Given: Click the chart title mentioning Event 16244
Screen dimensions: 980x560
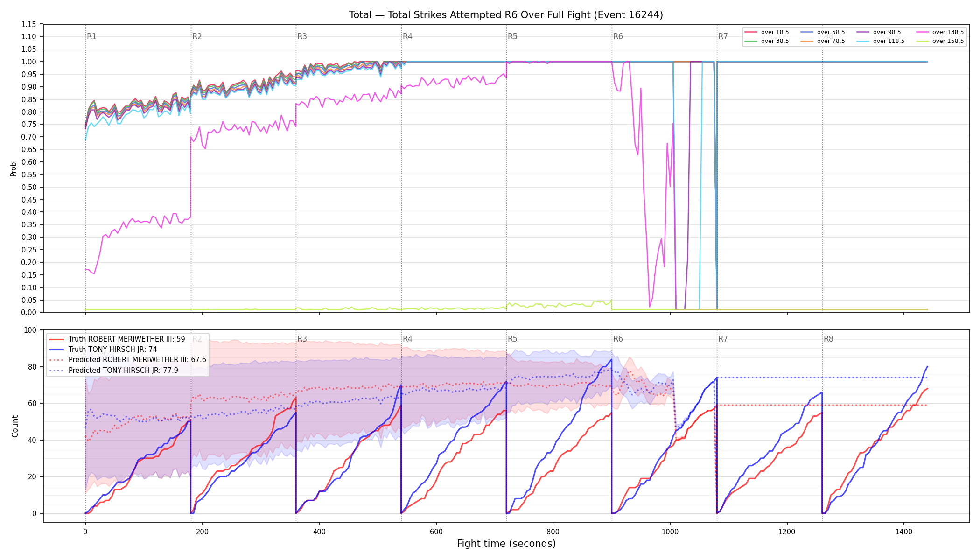Looking at the screenshot, I should point(506,15).
